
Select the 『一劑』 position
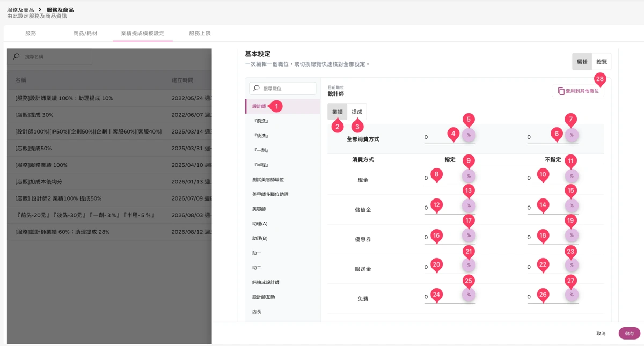click(283, 150)
